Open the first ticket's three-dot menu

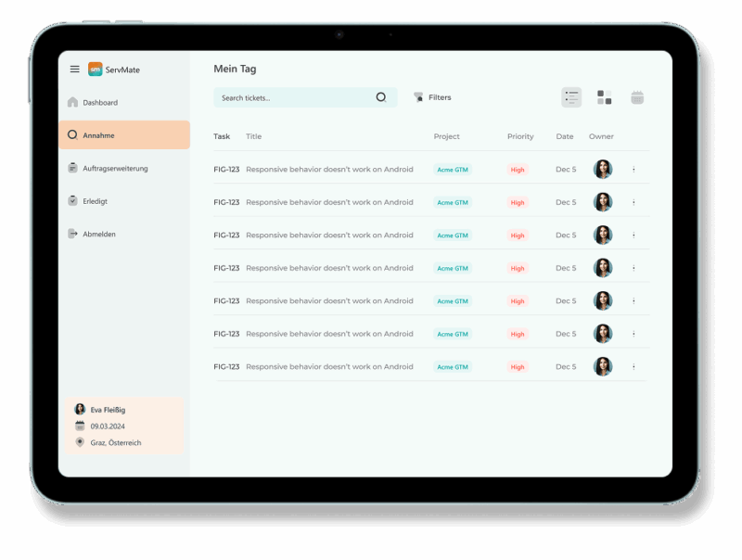click(633, 170)
